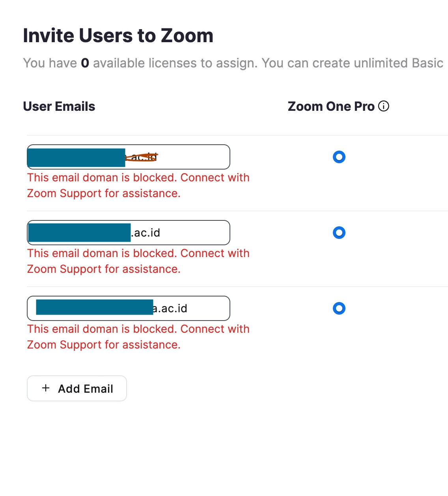Image resolution: width=448 pixels, height=496 pixels.
Task: Click the redacted blue block in third field
Action: click(95, 307)
